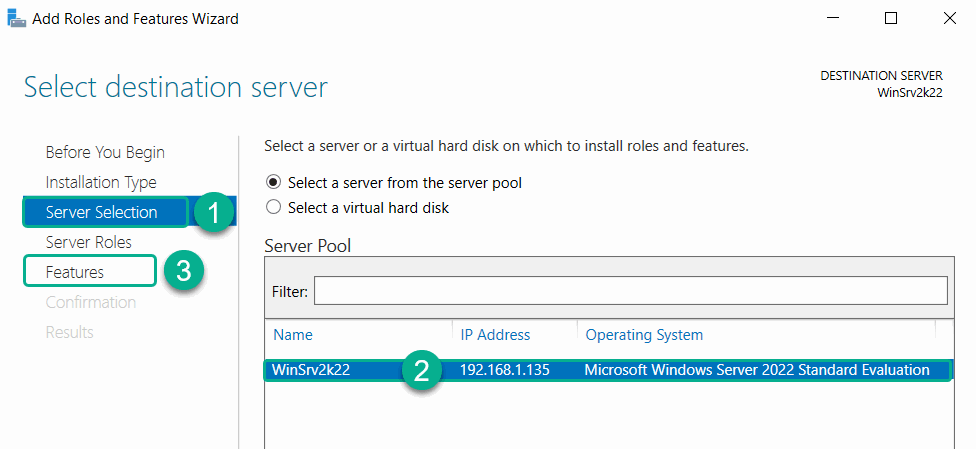Open the Before You Begin step
This screenshot has width=976, height=449.
click(x=105, y=153)
